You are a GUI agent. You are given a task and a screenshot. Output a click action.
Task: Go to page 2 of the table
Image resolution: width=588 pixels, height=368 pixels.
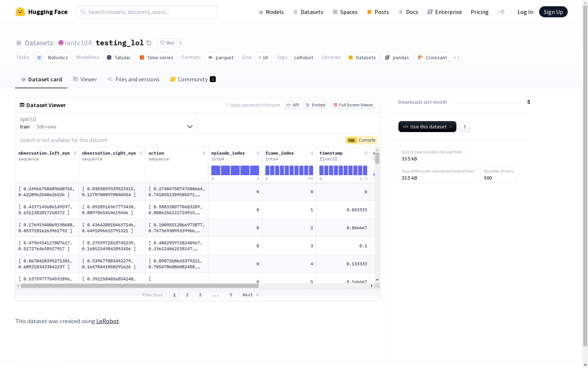187,295
